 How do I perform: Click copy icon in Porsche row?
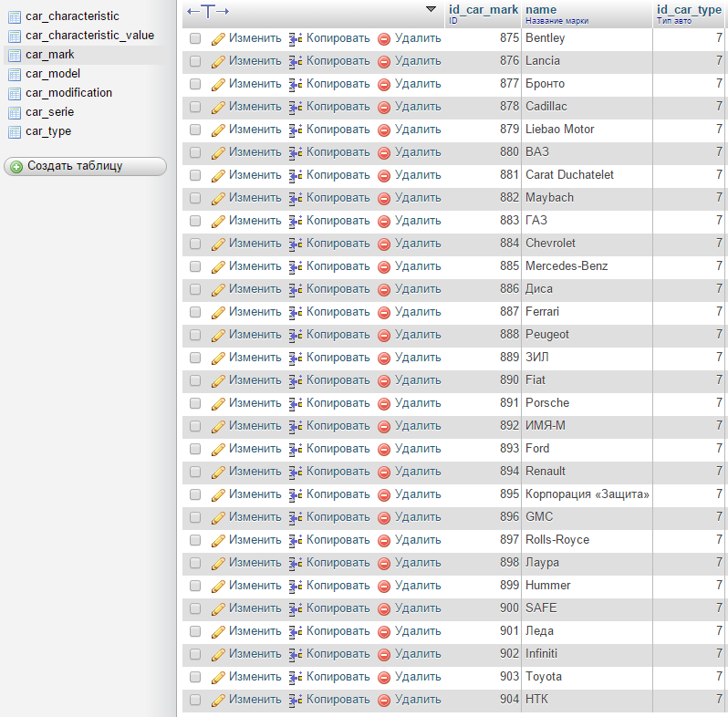click(296, 403)
